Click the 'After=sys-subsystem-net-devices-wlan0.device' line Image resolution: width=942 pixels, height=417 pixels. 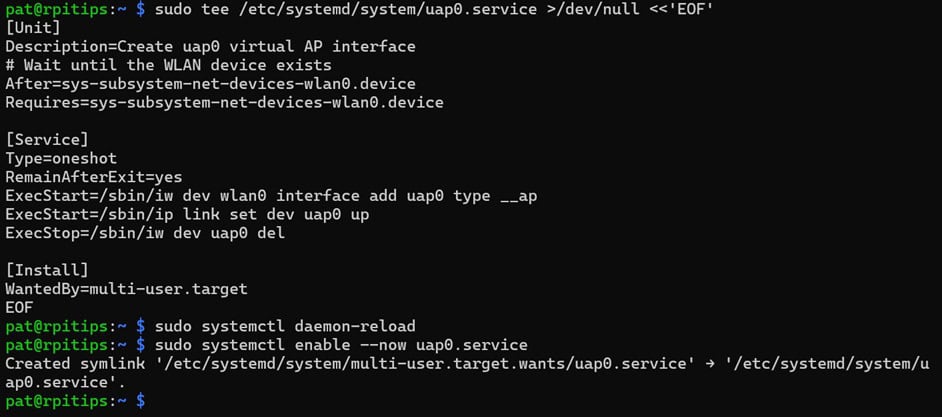210,84
